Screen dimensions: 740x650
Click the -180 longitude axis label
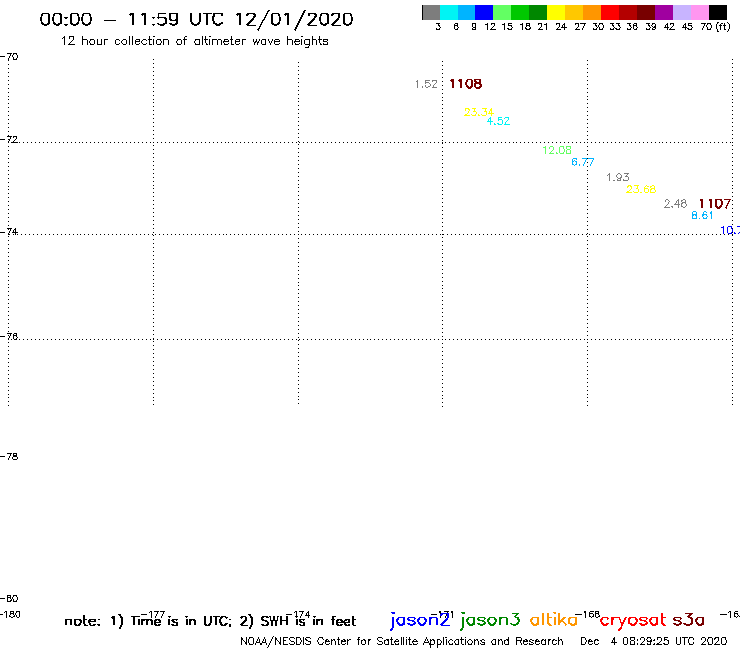point(10,615)
